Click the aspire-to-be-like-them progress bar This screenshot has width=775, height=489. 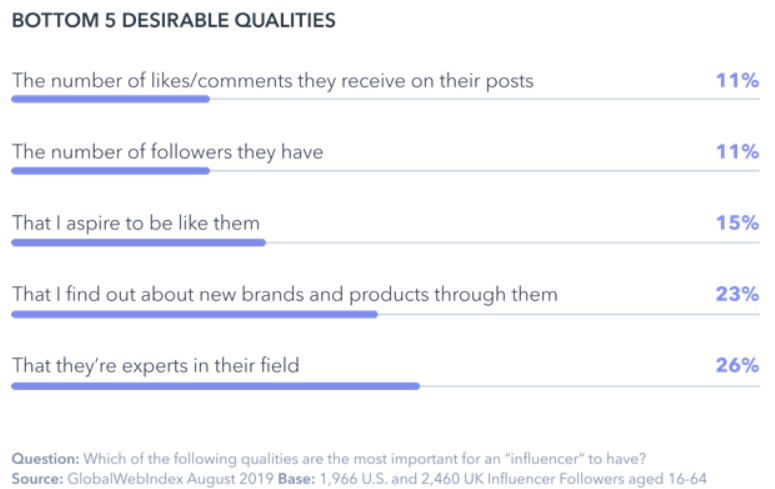[x=138, y=242]
